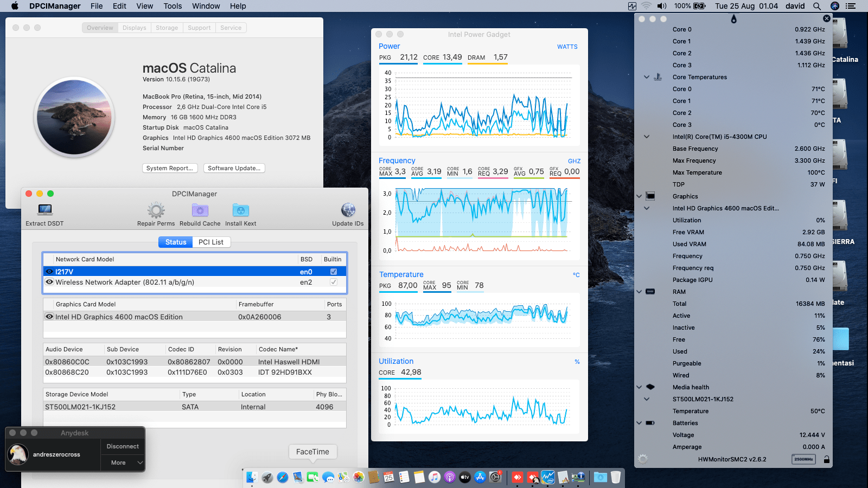Click Disconnect in the AnyDesk panel
The height and width of the screenshot is (488, 868).
(x=123, y=446)
